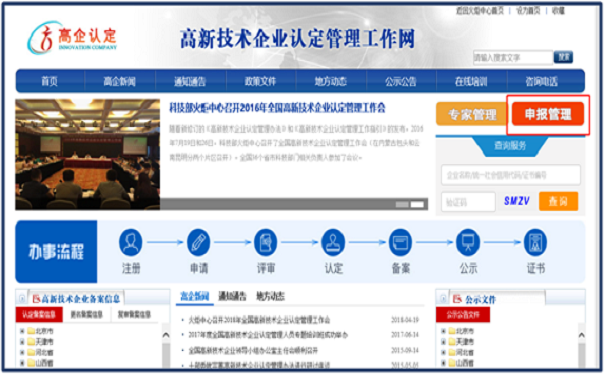Click the orange 查询 button

(x=558, y=201)
